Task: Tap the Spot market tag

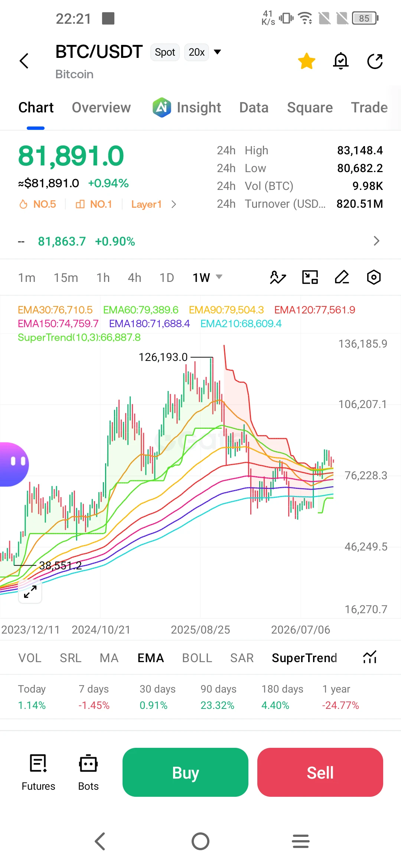Action: point(165,52)
